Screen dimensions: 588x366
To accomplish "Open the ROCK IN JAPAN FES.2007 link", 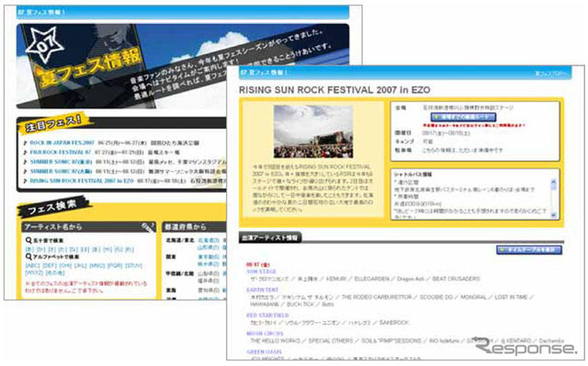I will (62, 143).
